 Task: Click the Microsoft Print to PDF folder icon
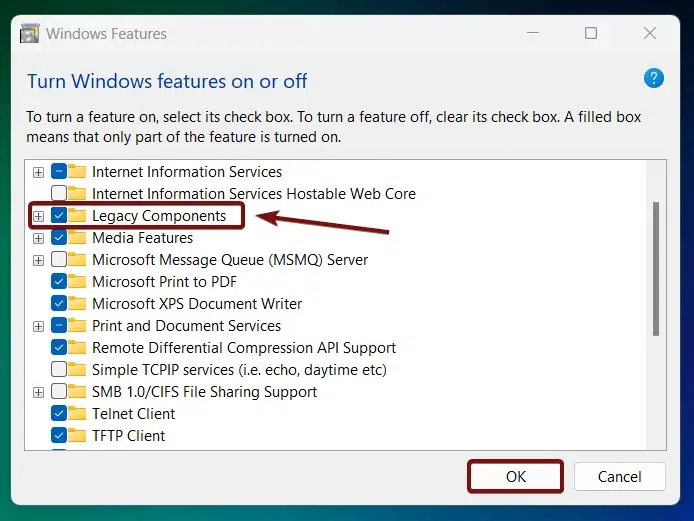click(78, 282)
